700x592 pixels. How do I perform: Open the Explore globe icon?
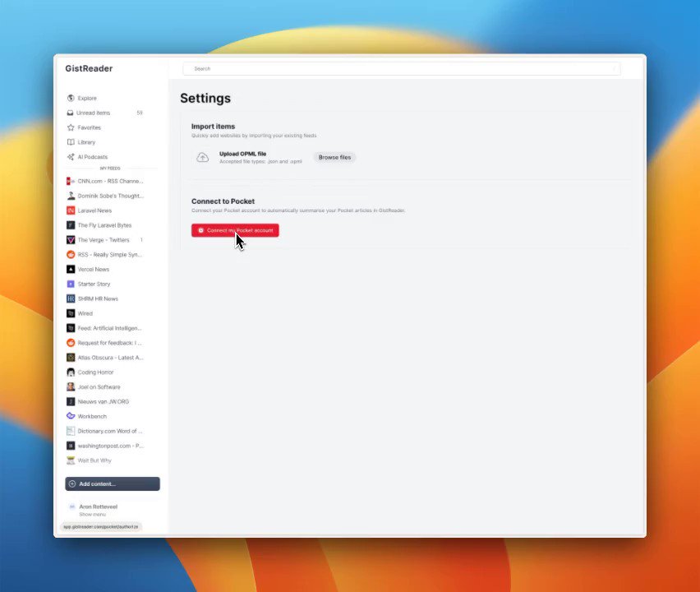71,98
